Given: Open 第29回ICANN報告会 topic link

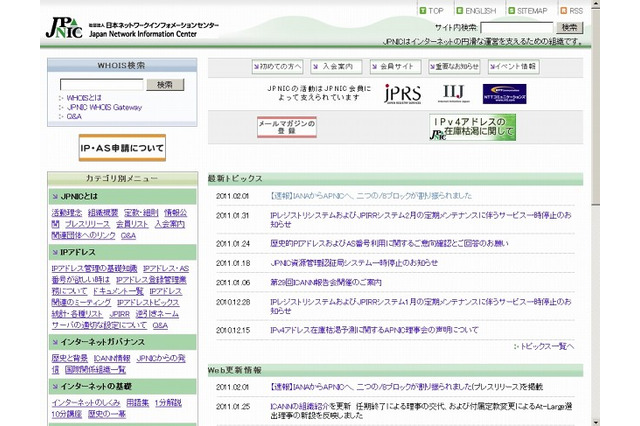Looking at the screenshot, I should (x=326, y=282).
